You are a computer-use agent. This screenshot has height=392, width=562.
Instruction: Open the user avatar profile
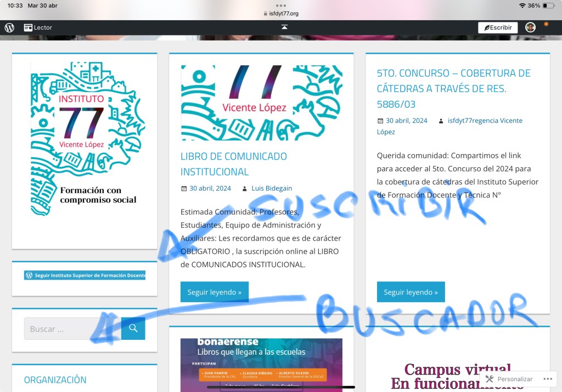(530, 27)
